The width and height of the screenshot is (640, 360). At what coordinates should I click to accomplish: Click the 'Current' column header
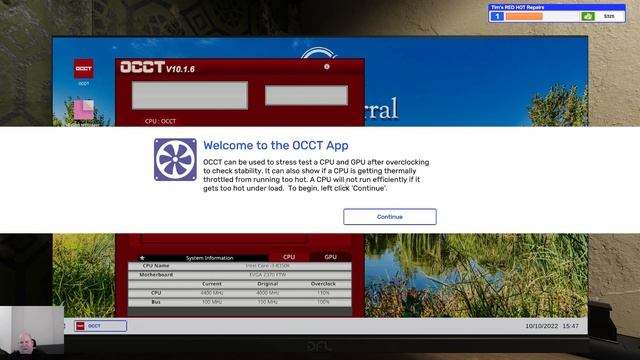tap(212, 284)
